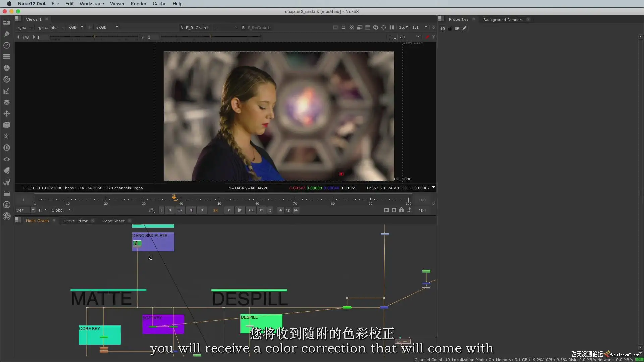Screen dimensions: 644x362
Task: Open the Color nodes toolbar icon
Action: [x=7, y=68]
